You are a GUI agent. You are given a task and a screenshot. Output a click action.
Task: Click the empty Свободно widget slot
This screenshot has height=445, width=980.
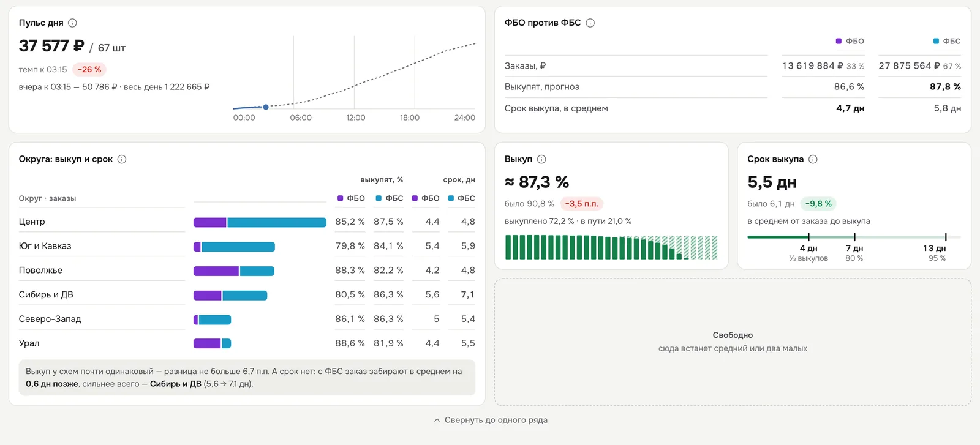tap(733, 342)
